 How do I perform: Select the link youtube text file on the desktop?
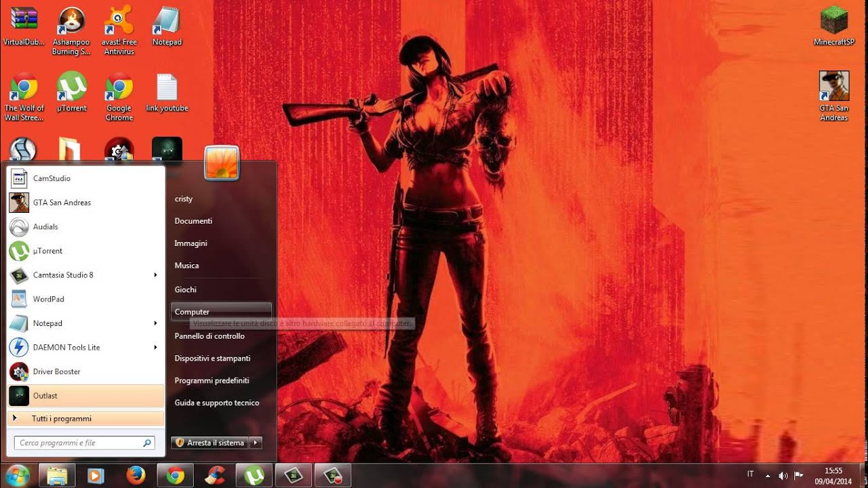167,91
